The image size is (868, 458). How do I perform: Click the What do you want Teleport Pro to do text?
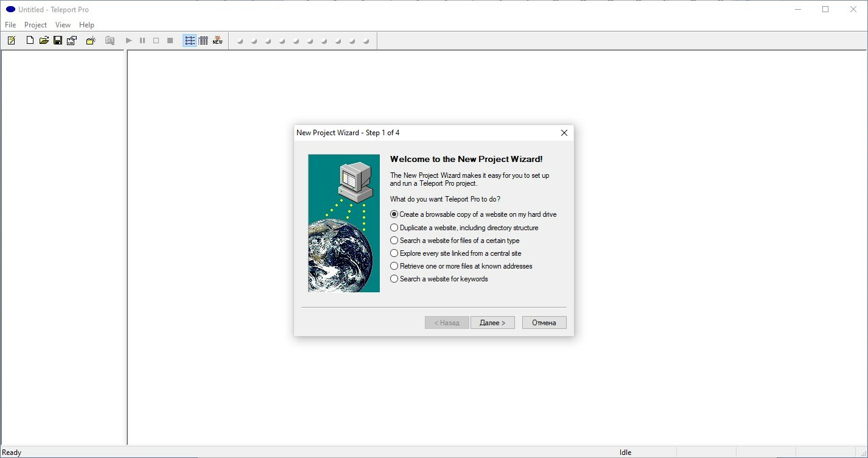[445, 199]
